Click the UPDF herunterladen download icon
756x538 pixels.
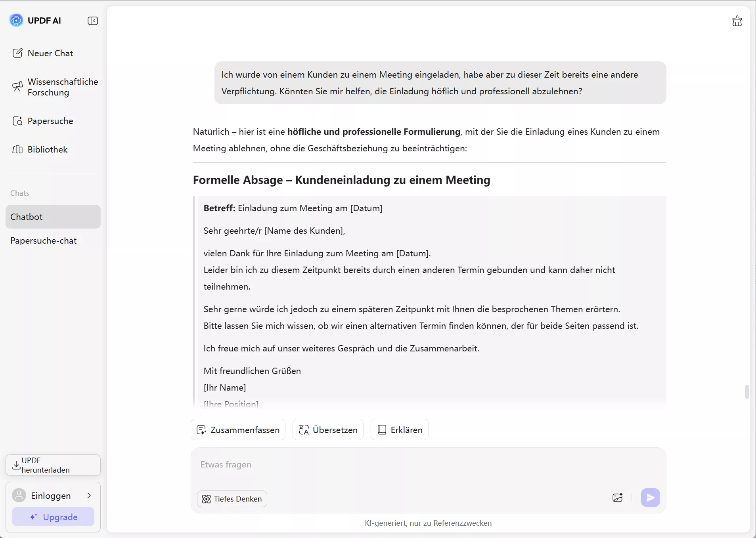click(x=16, y=465)
